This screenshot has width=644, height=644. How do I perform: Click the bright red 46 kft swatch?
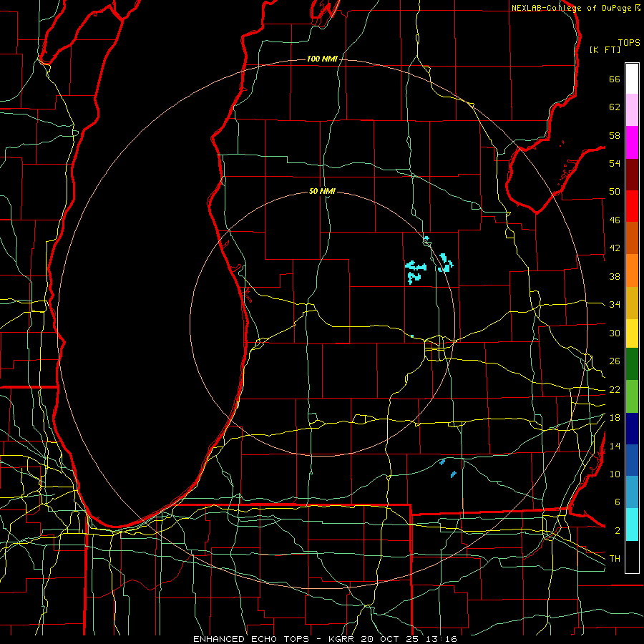click(x=632, y=206)
